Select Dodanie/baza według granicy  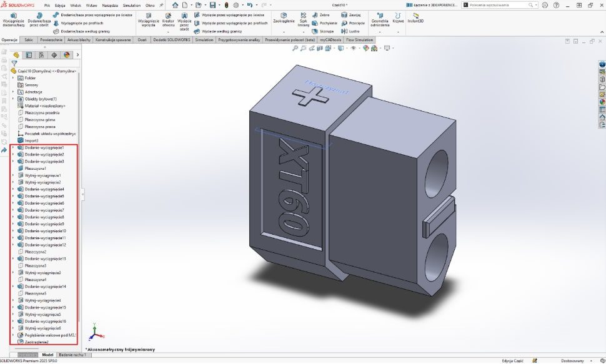coord(81,31)
